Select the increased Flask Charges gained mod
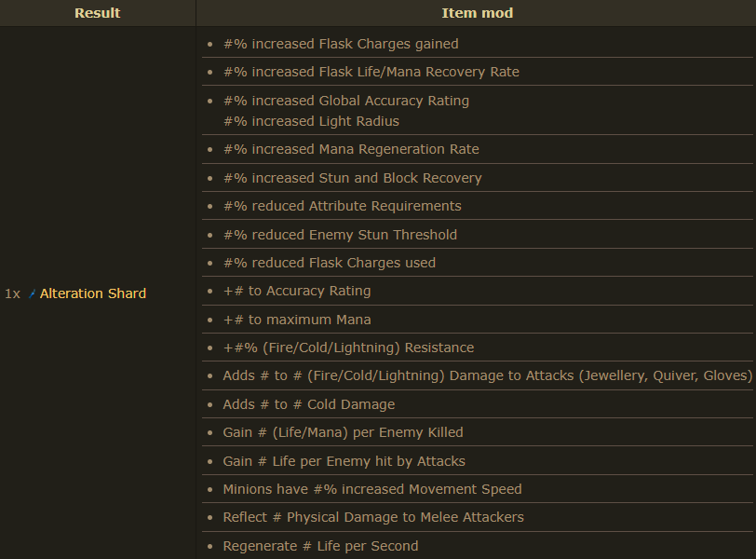The image size is (756, 559). click(x=341, y=44)
